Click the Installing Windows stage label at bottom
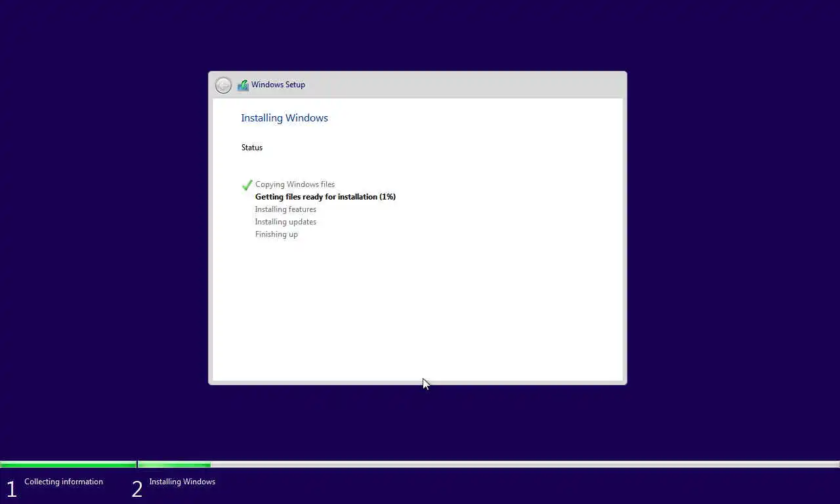 182,482
